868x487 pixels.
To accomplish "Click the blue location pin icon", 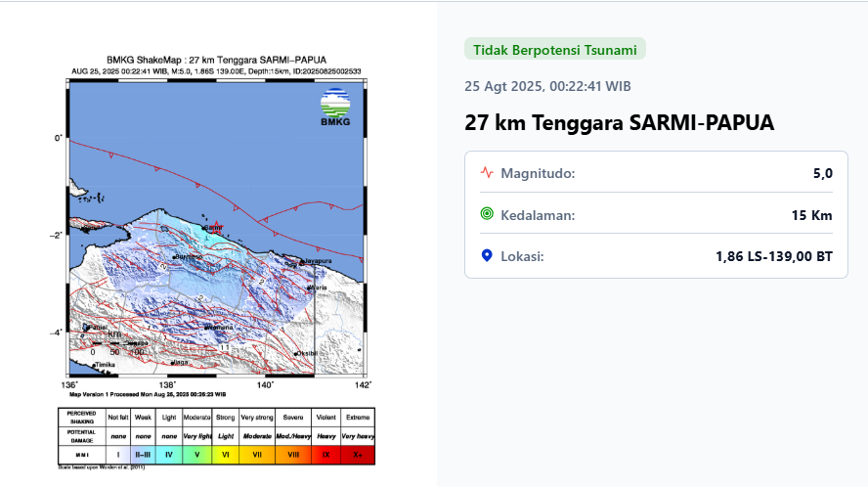I will click(x=487, y=255).
